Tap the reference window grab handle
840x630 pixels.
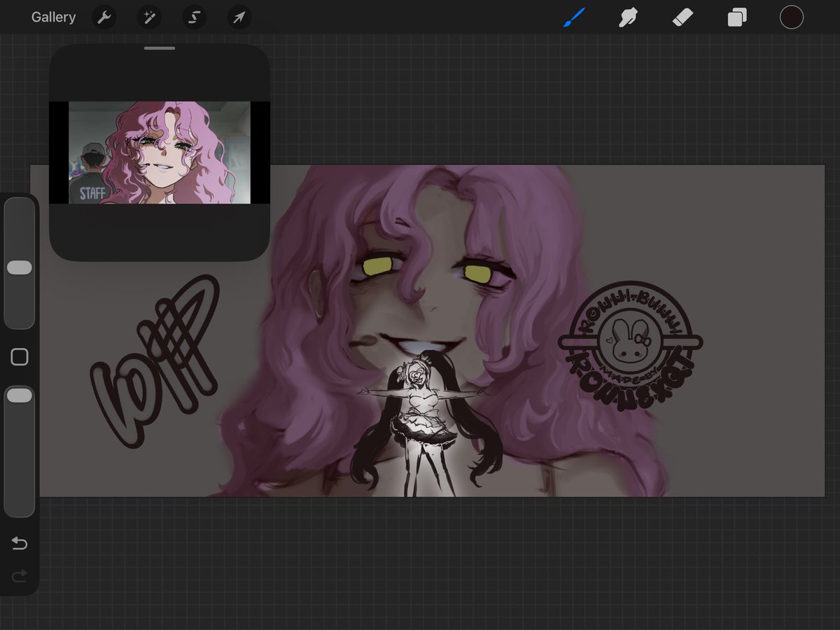coord(160,48)
